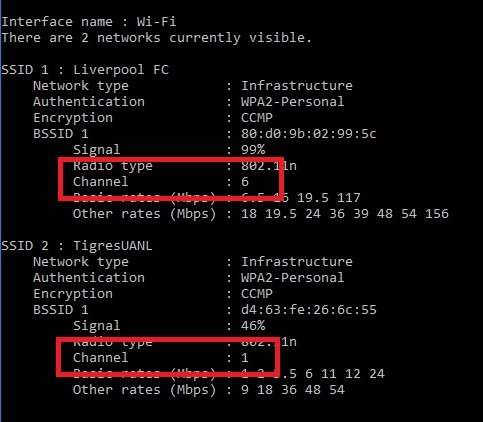The image size is (483, 422).
Task: Click the TigresUANL SSID name
Action: click(x=113, y=246)
